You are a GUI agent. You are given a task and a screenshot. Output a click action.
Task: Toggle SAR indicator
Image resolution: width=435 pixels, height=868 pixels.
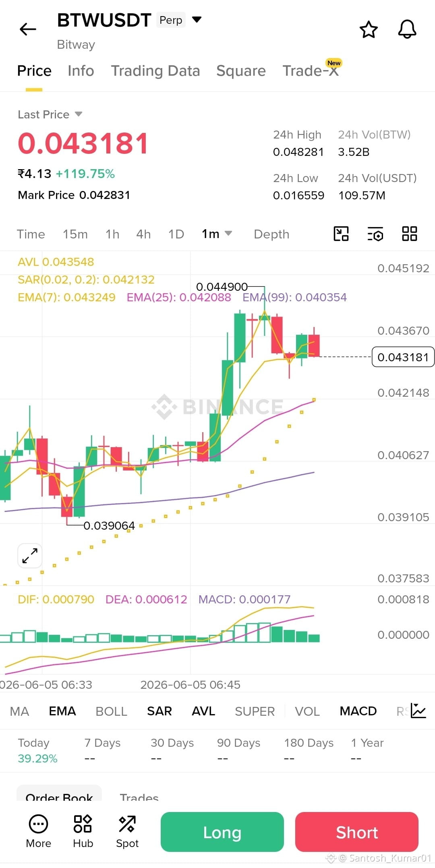click(x=159, y=711)
